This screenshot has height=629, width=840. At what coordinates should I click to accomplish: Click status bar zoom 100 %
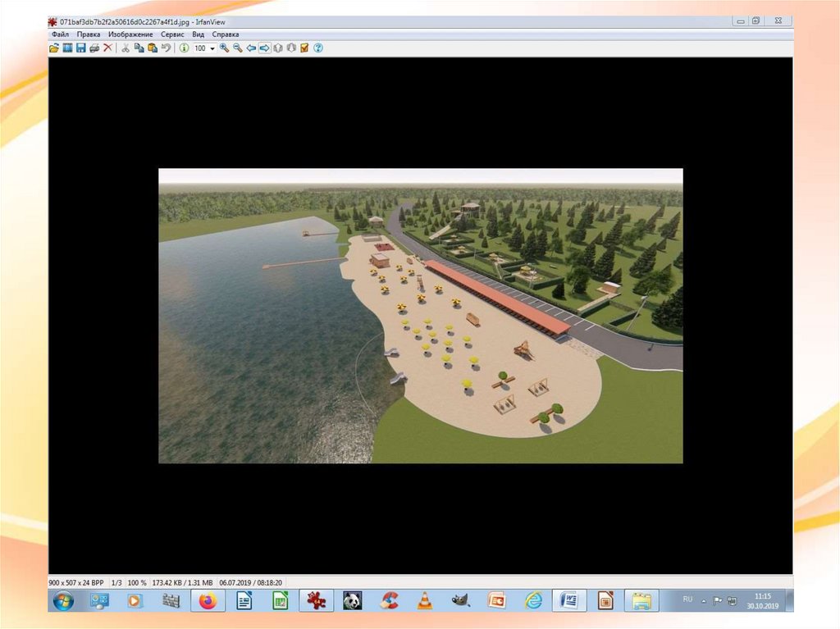[137, 582]
